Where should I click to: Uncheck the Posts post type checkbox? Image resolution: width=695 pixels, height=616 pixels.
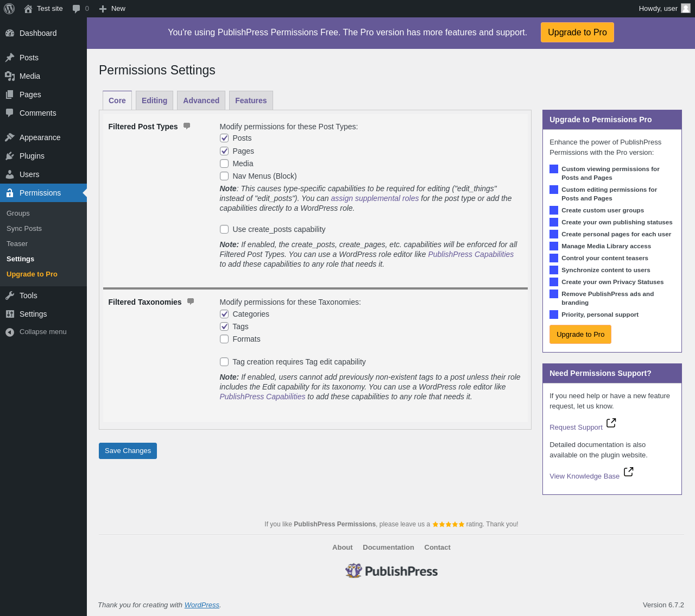pos(224,138)
